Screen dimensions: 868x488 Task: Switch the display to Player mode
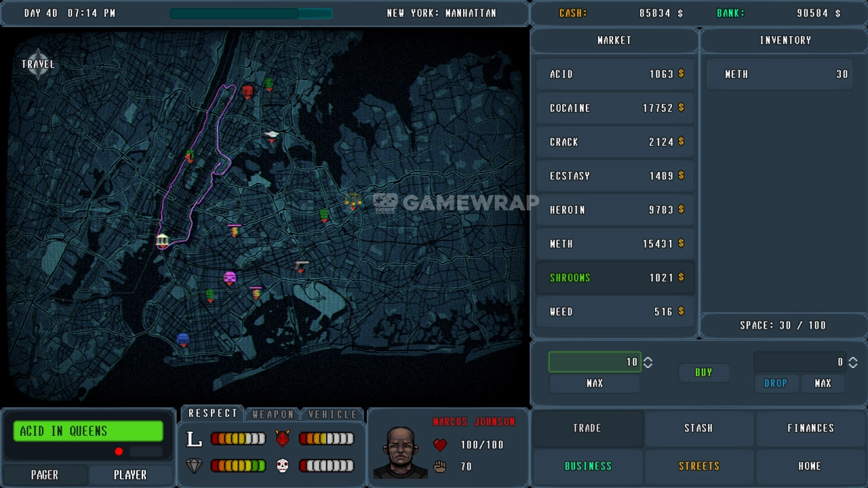click(130, 474)
